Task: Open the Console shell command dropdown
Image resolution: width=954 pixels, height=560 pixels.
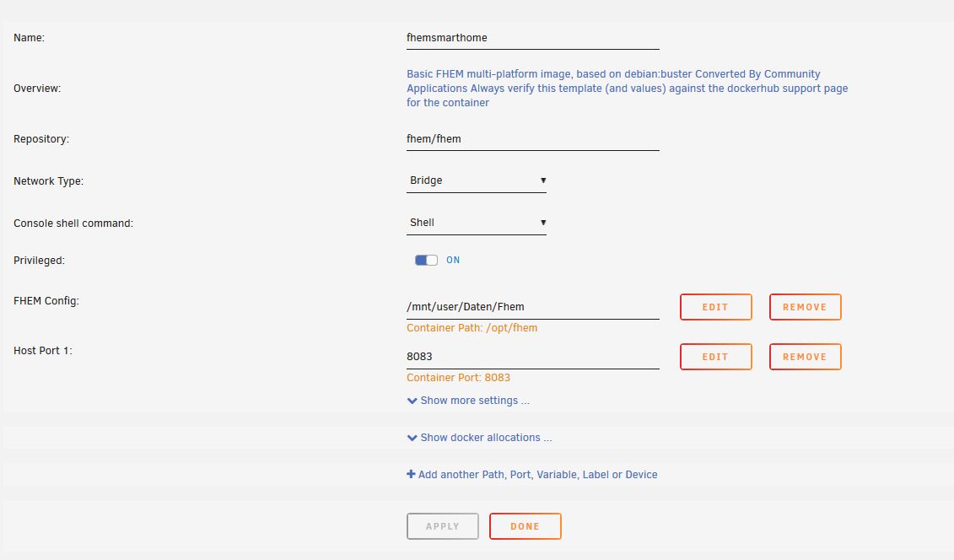Action: point(477,223)
